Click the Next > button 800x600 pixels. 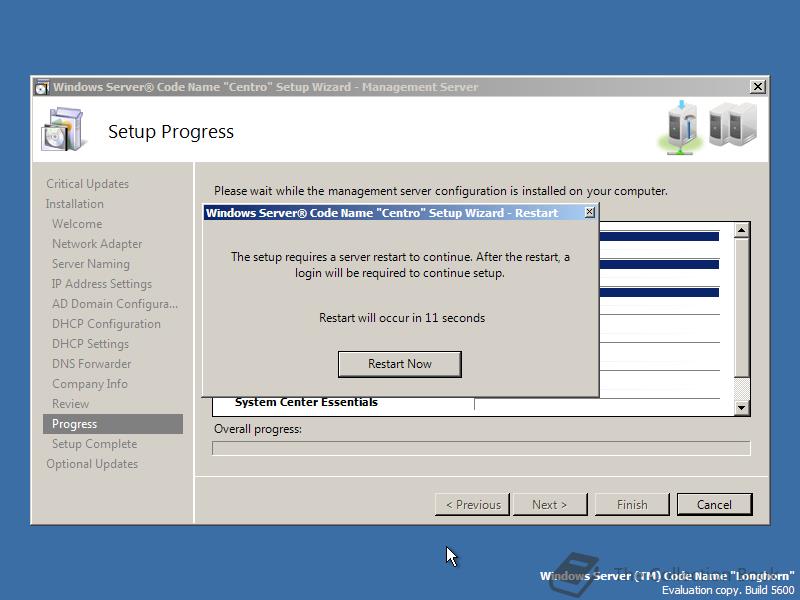549,505
